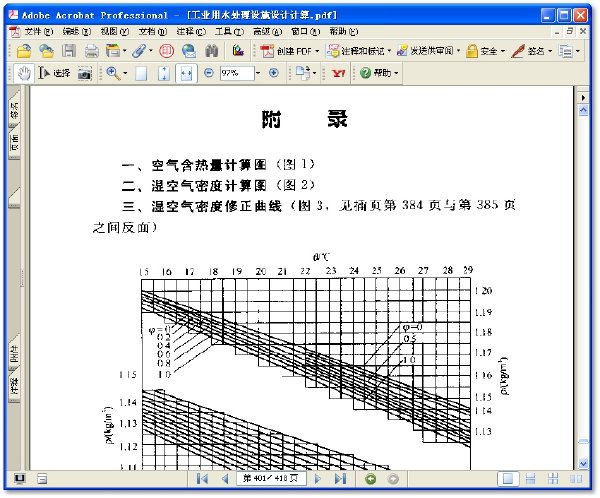
Task: Open the 视图 menu
Action: pyautogui.click(x=115, y=31)
